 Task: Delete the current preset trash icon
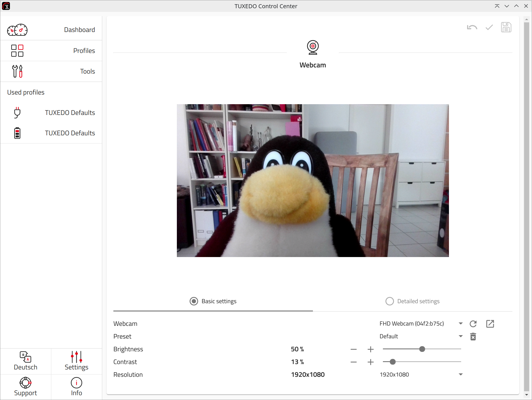pos(473,337)
